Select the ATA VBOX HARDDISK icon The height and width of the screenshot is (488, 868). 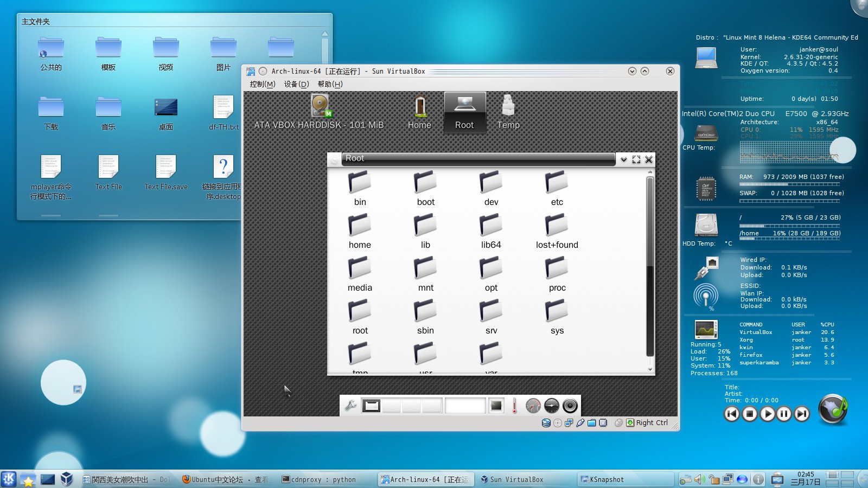coord(320,112)
